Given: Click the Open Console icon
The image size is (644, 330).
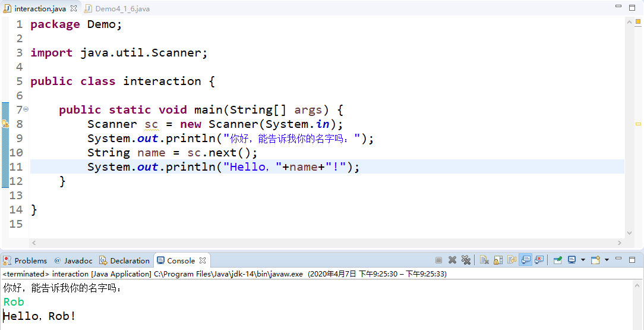Looking at the screenshot, I should pos(595,260).
